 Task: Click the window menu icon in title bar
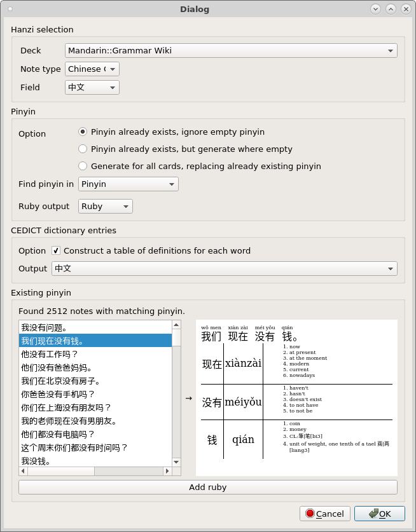(x=9, y=9)
